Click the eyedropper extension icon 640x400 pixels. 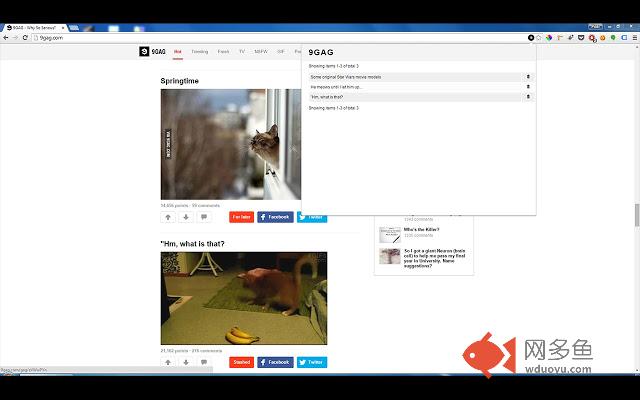pyautogui.click(x=571, y=38)
